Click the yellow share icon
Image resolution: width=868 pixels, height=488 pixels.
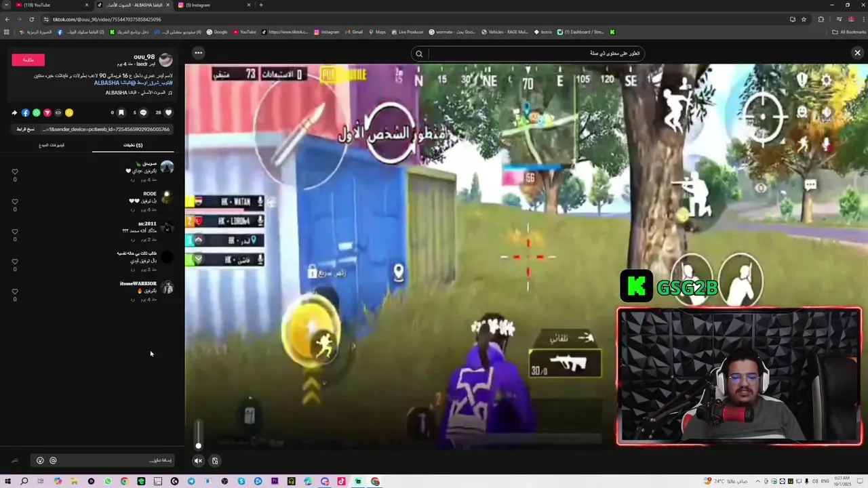point(69,113)
